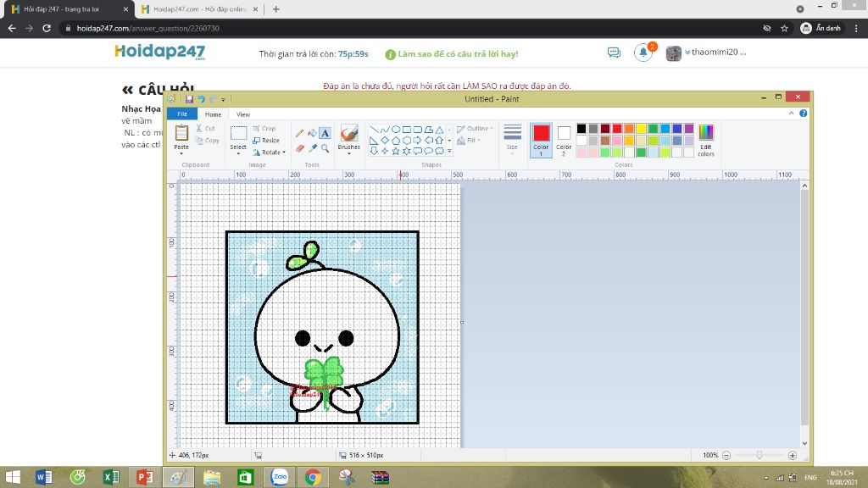Click the Save icon in Paint title bar
The width and height of the screenshot is (868, 488).
[x=189, y=99]
